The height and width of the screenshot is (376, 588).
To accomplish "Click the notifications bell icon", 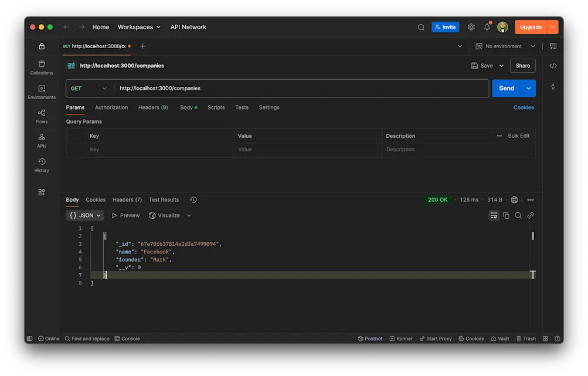I will [x=487, y=27].
